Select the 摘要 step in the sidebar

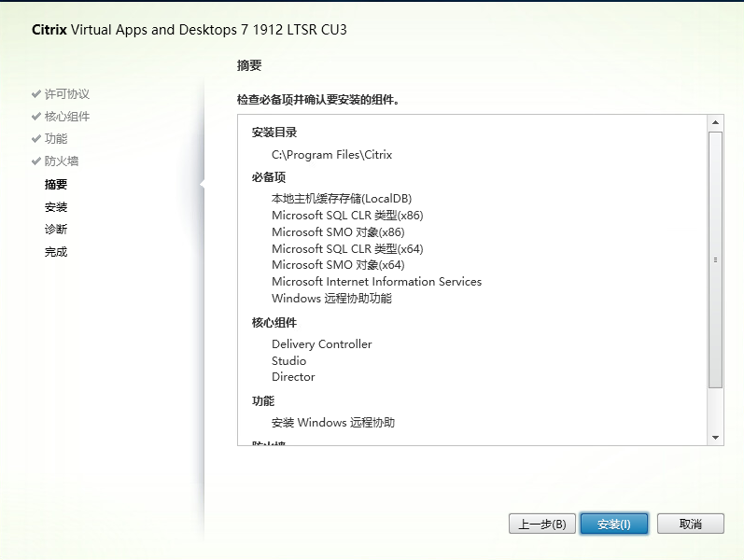point(56,185)
